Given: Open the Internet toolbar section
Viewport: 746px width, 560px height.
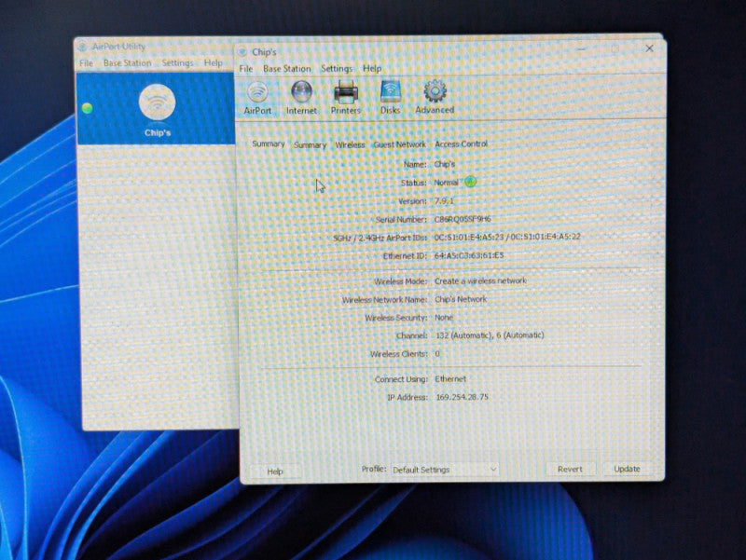Looking at the screenshot, I should coord(301,98).
